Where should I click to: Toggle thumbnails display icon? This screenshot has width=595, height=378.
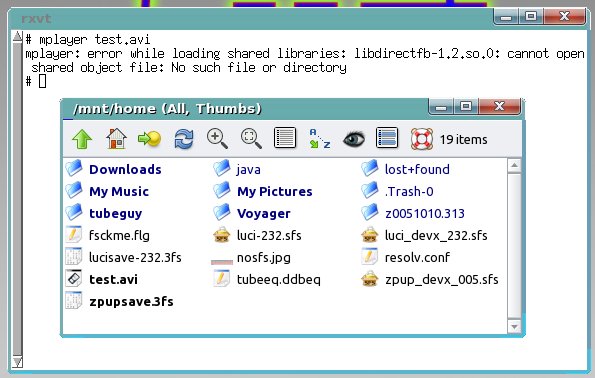[x=387, y=138]
